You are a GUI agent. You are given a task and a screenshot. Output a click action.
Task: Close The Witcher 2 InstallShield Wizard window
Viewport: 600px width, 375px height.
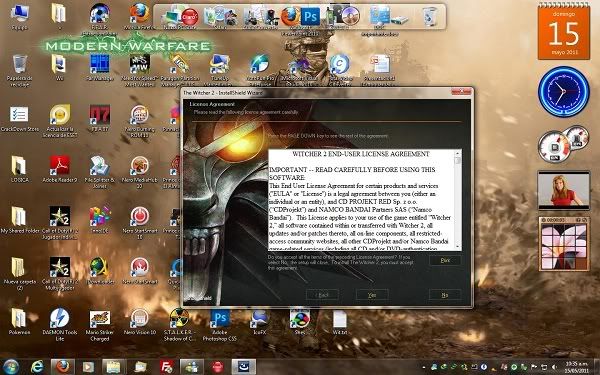tap(461, 92)
